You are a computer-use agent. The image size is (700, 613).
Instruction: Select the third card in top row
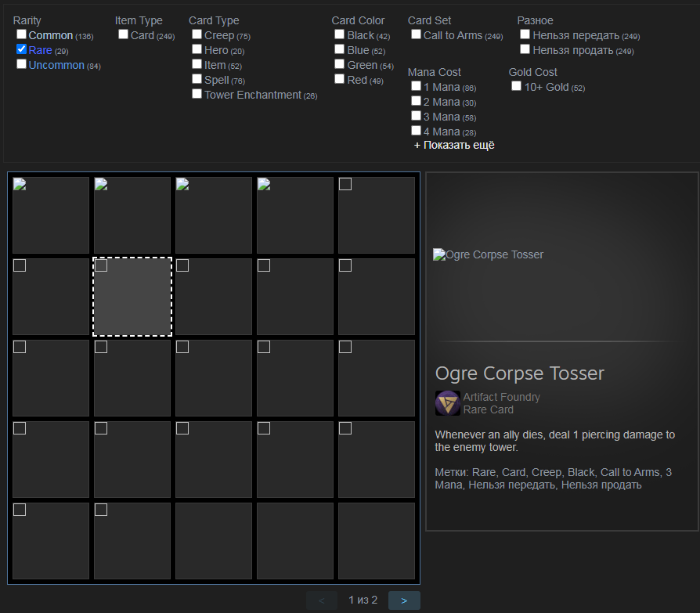214,215
